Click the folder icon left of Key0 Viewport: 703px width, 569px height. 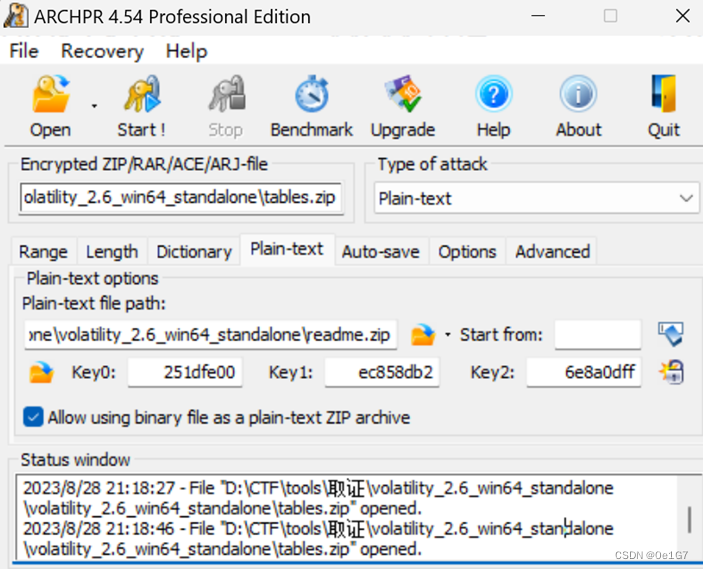tap(41, 373)
